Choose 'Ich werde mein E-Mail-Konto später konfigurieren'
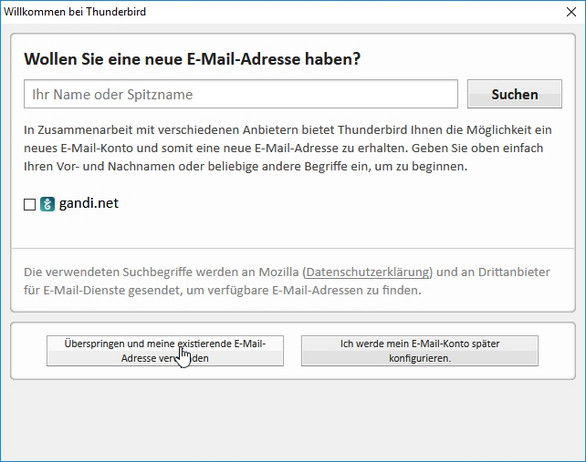The image size is (586, 462). [420, 351]
